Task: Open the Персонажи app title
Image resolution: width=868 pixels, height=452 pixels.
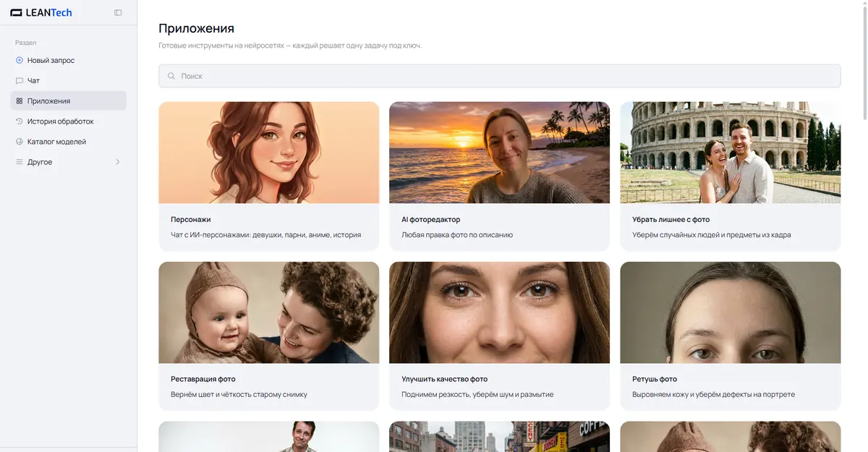Action: tap(191, 219)
